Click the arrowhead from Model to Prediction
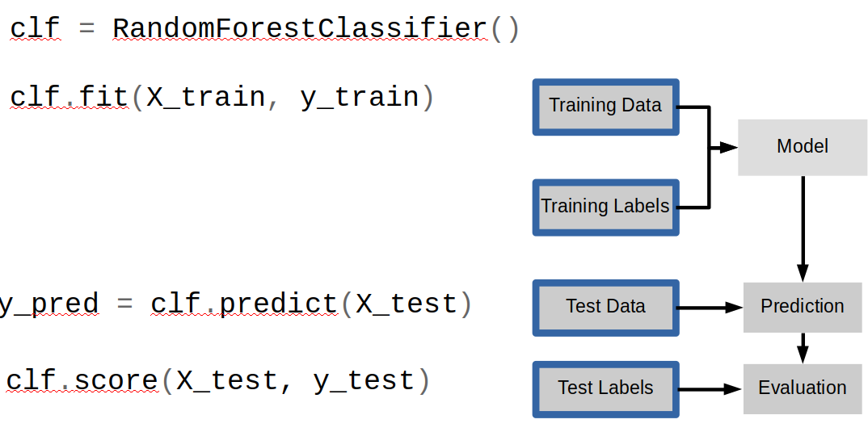868x432 pixels. pyautogui.click(x=803, y=273)
